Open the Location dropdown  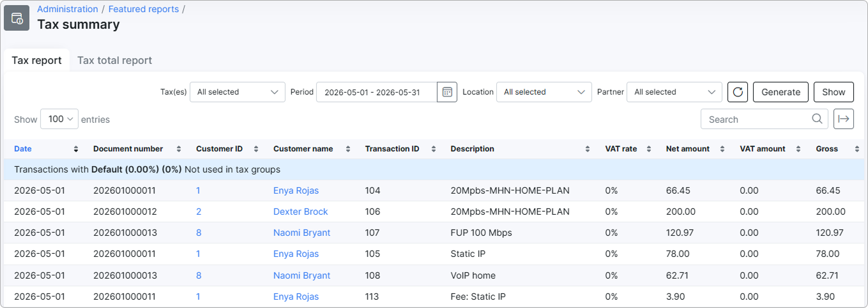[x=544, y=92]
